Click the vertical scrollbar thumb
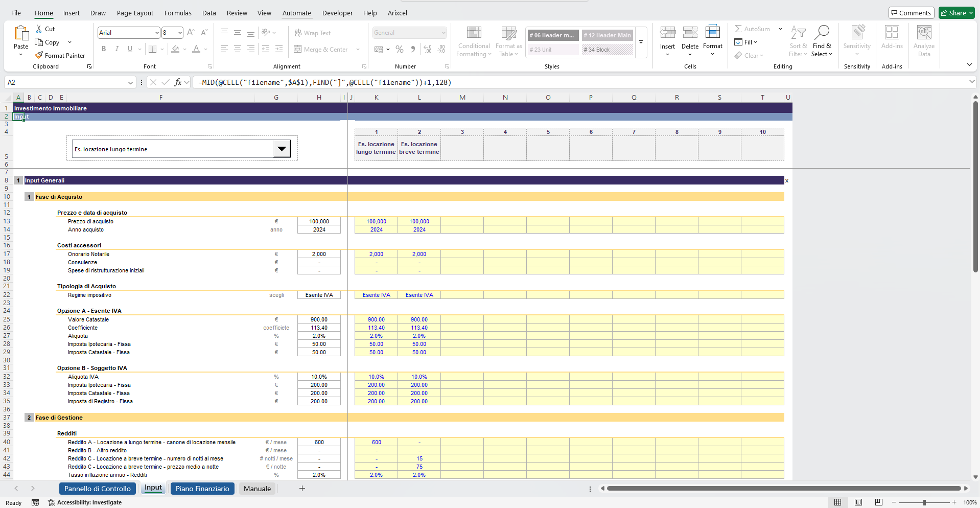Viewport: 980px width, 508px height. [x=975, y=187]
